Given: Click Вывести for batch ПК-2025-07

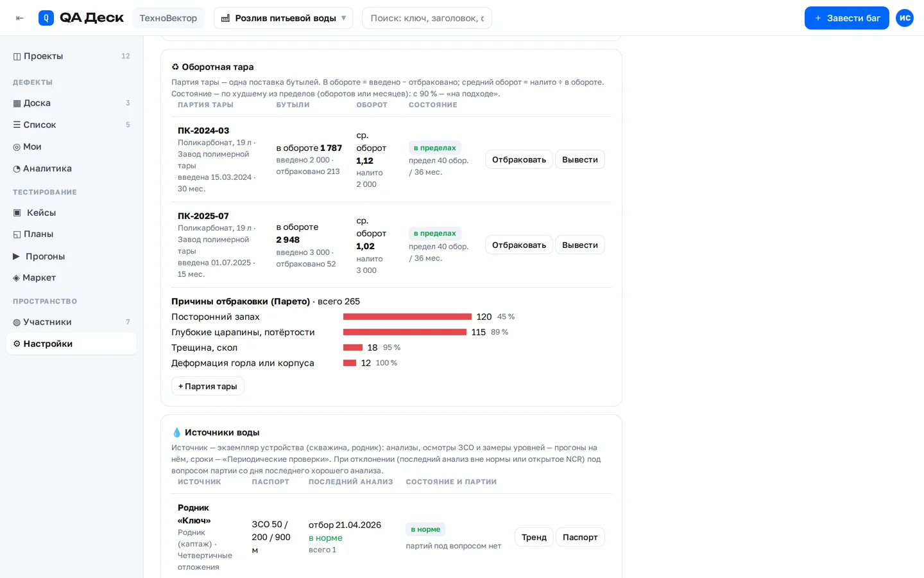Looking at the screenshot, I should [x=579, y=245].
